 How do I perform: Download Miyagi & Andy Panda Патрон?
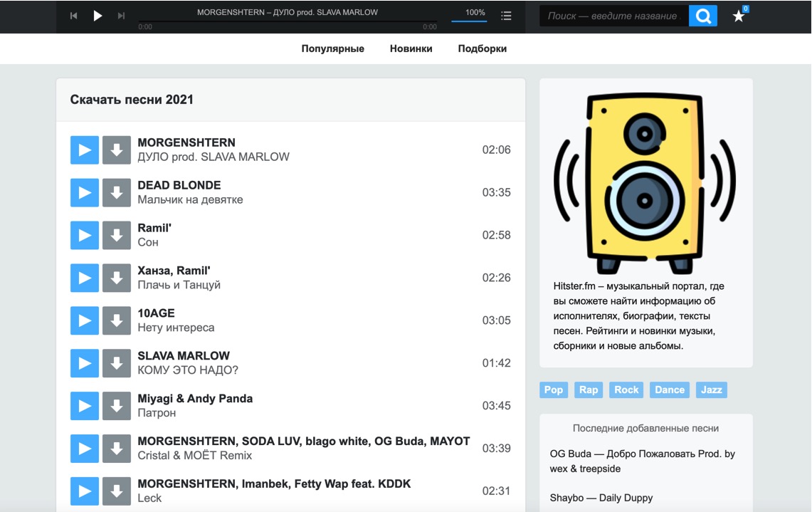[x=117, y=406]
